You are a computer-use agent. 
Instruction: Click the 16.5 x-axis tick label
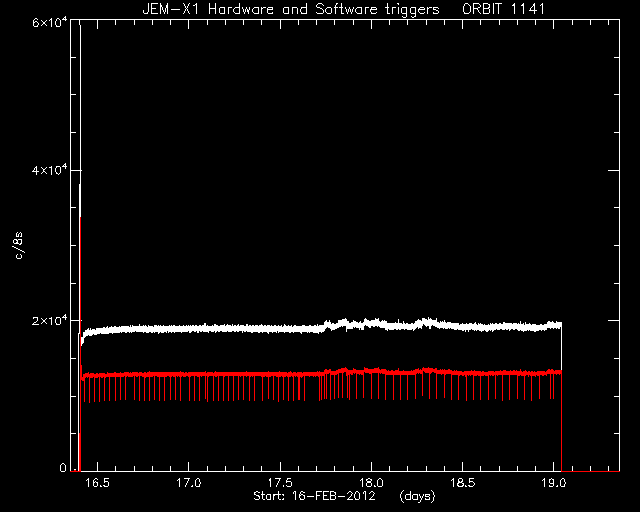pos(98,483)
